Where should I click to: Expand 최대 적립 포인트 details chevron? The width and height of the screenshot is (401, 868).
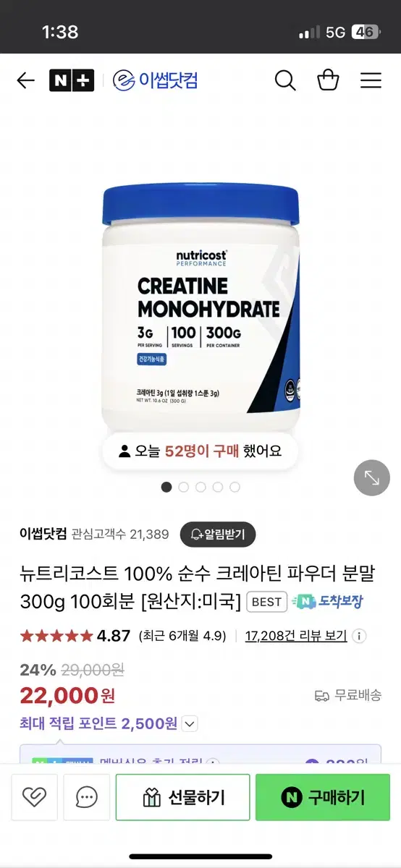point(190,723)
